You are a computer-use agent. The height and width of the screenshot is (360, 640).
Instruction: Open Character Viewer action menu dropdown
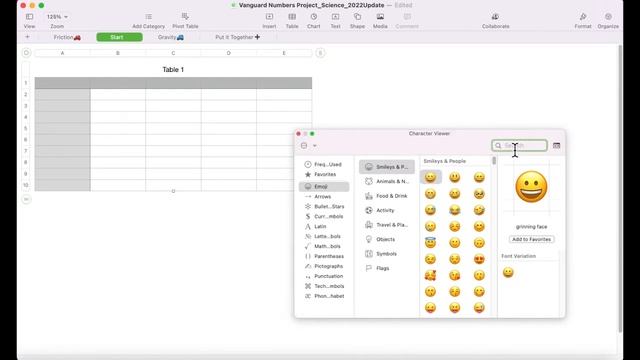[309, 146]
